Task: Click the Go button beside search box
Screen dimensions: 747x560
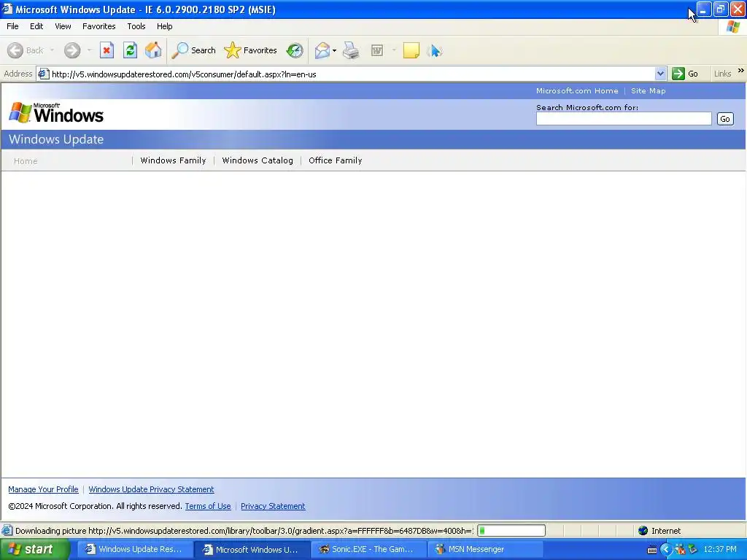Action: 725,119
